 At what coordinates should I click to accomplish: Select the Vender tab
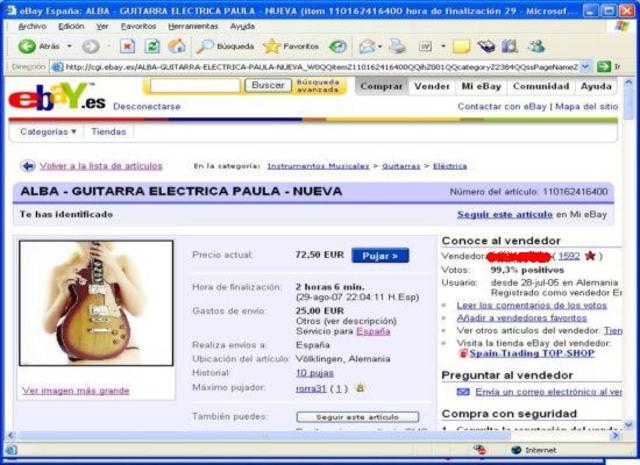click(432, 87)
